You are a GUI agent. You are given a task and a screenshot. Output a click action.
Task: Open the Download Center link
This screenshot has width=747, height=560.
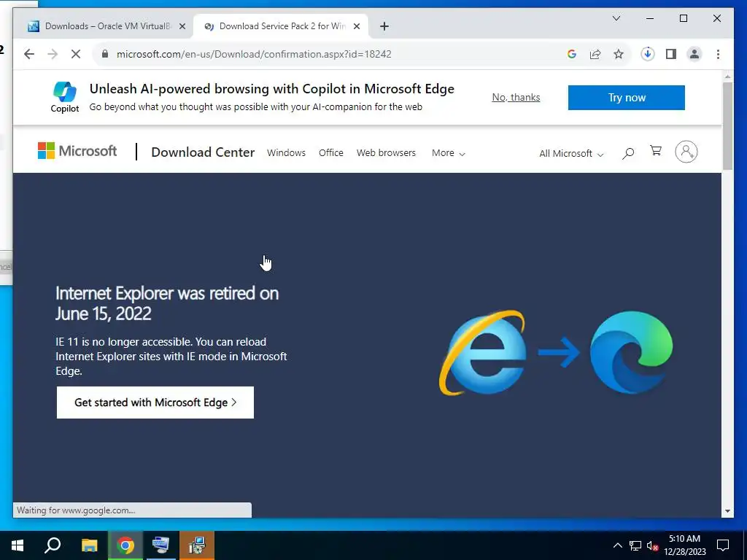pyautogui.click(x=203, y=152)
